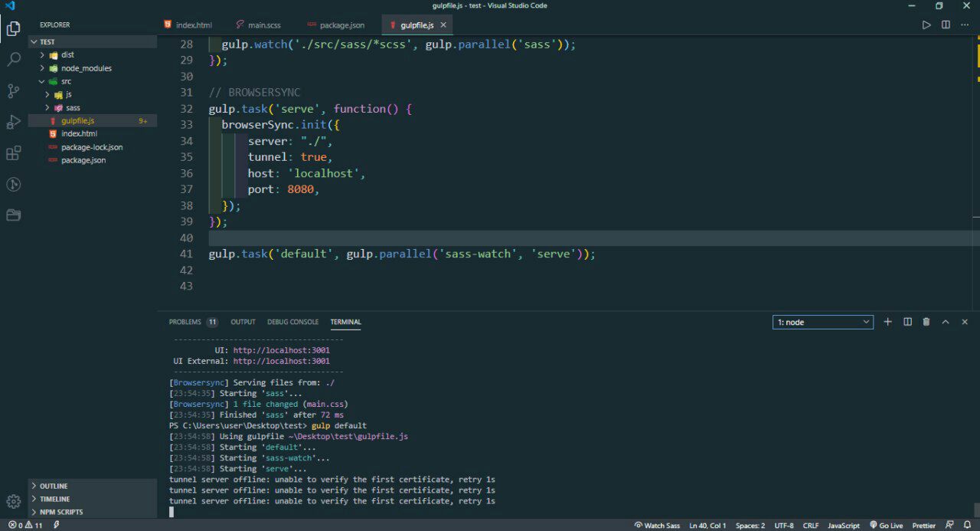980x531 pixels.
Task: Maximize the terminal panel size
Action: point(946,322)
